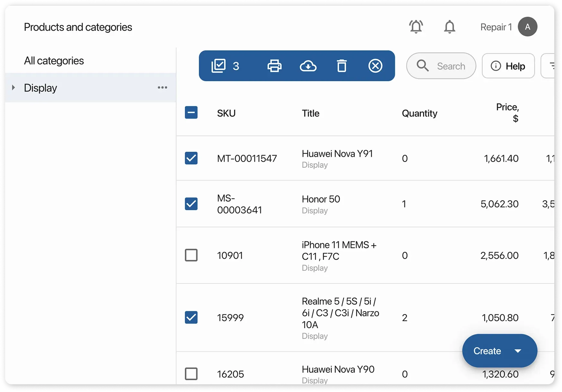The width and height of the screenshot is (562, 392).
Task: Open the notifications bell
Action: pos(450,27)
